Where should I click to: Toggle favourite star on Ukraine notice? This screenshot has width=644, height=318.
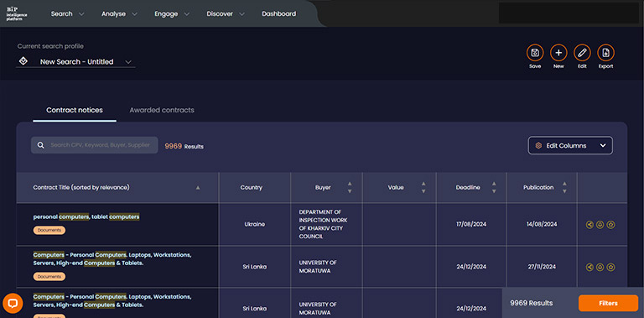pyautogui.click(x=610, y=225)
